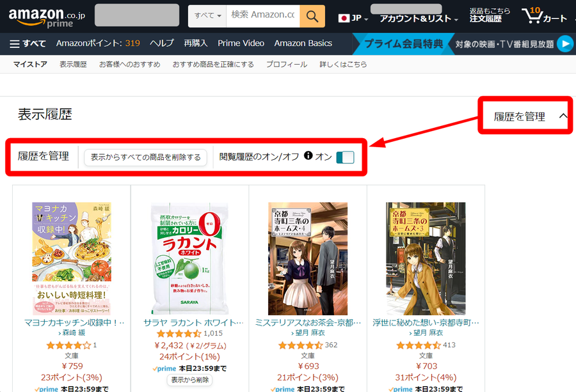Click price ¥2,432
Image resolution: width=576 pixels, height=392 pixels.
168,345
